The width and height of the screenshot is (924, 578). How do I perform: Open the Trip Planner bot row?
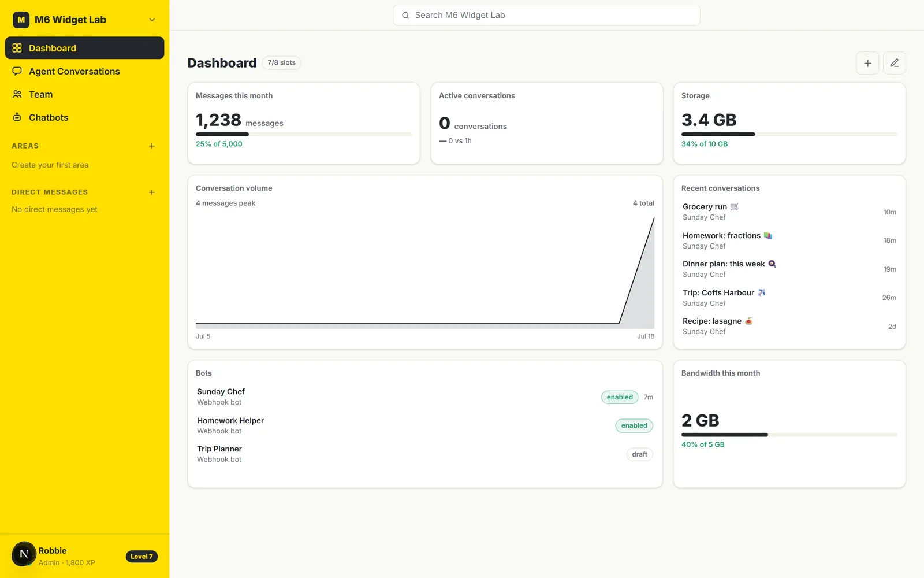tap(425, 454)
